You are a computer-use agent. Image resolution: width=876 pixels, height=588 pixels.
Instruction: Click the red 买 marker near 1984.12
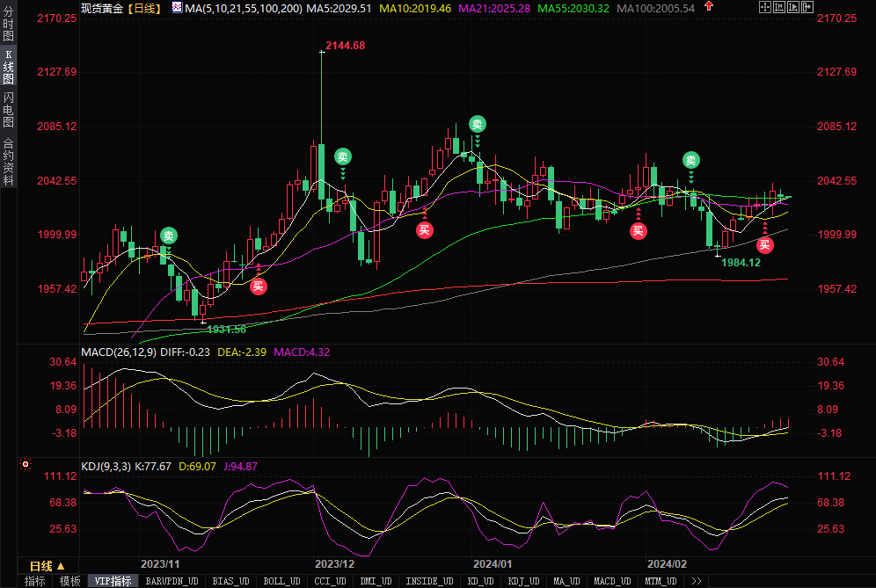point(765,245)
